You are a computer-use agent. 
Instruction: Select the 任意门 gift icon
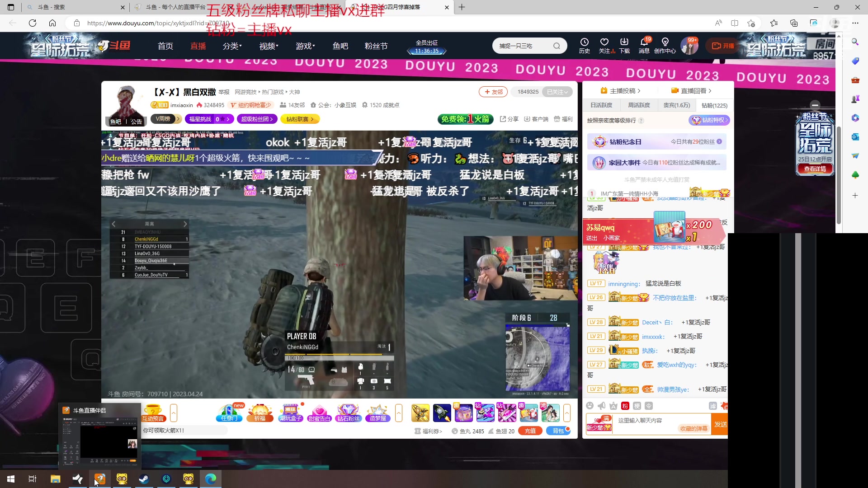229,413
